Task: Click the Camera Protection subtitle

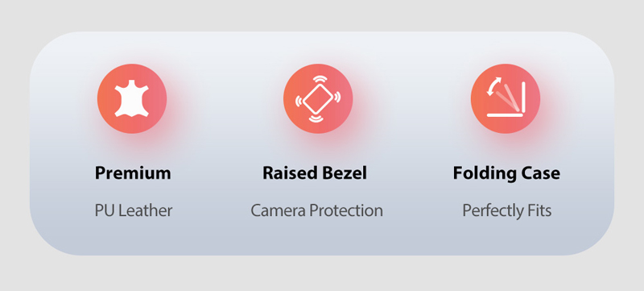Action: coord(316,211)
